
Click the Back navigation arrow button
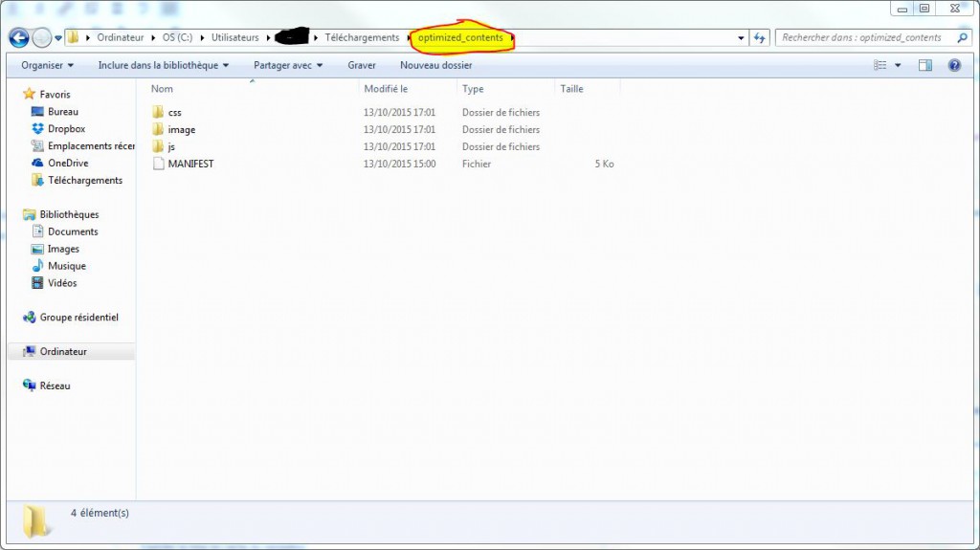pos(18,38)
